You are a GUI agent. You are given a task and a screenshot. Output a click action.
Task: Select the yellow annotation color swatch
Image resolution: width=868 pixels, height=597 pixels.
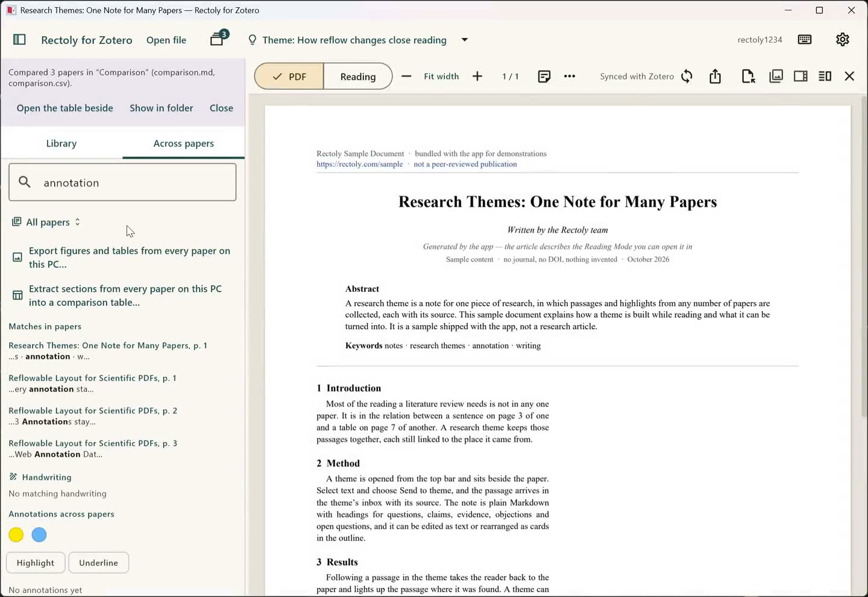point(16,535)
